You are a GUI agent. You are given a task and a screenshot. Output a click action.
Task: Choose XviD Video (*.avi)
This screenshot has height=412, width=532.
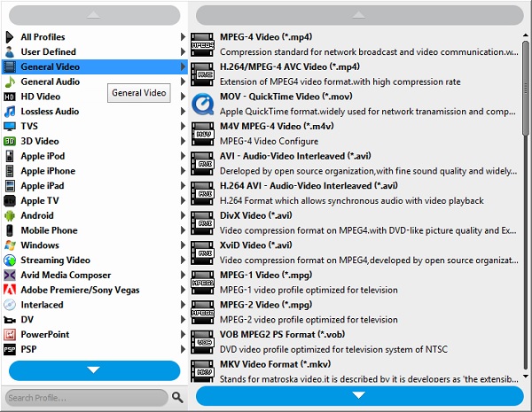(x=356, y=253)
